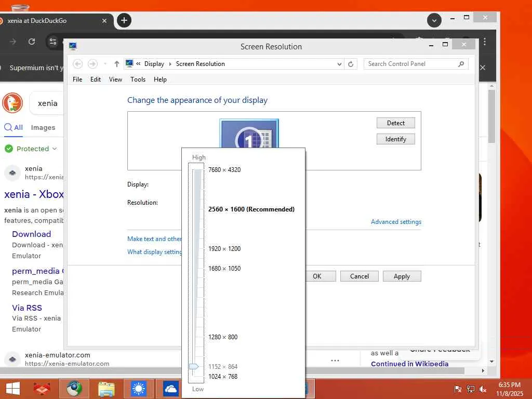Open the Edit menu
Image resolution: width=532 pixels, height=399 pixels.
pos(96,79)
